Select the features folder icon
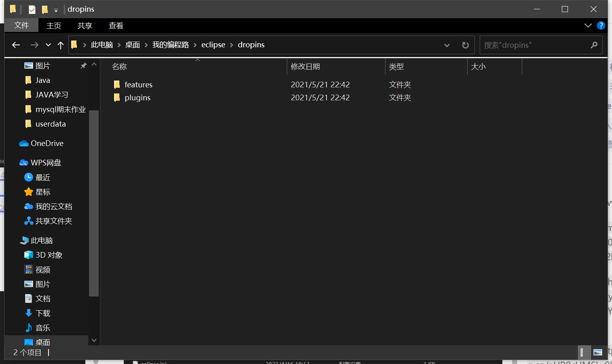The width and height of the screenshot is (612, 364). (117, 85)
